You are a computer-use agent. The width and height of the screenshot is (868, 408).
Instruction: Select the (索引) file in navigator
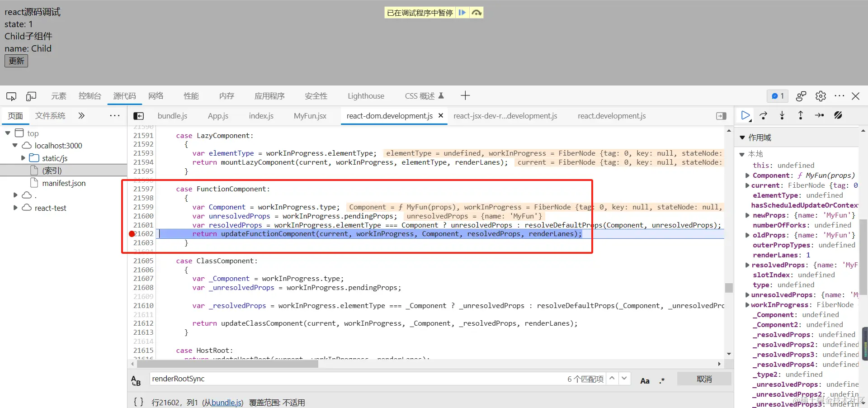coord(52,171)
